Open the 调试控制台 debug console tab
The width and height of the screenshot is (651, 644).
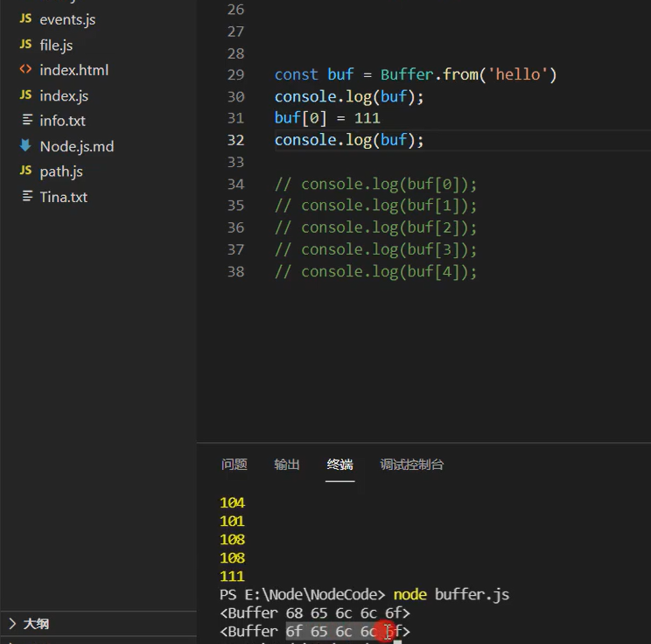click(412, 465)
